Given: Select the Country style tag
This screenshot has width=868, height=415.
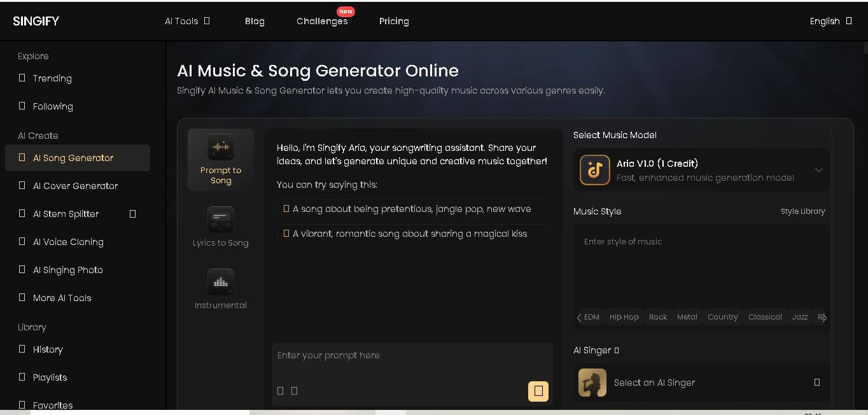Looking at the screenshot, I should click(723, 317).
